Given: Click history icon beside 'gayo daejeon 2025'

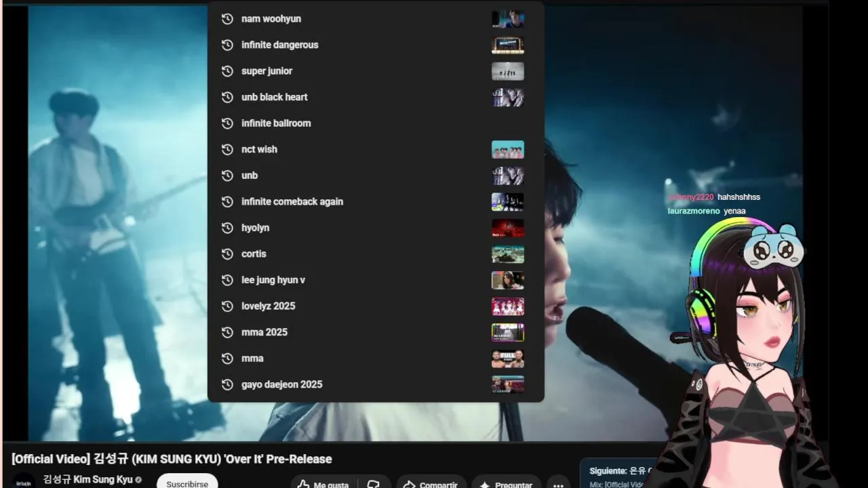Looking at the screenshot, I should coord(227,384).
